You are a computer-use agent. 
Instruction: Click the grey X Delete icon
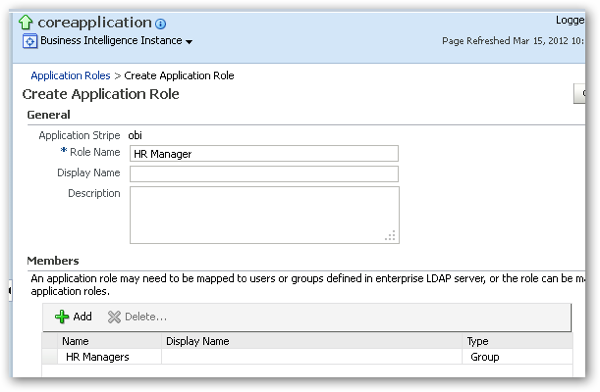[114, 317]
